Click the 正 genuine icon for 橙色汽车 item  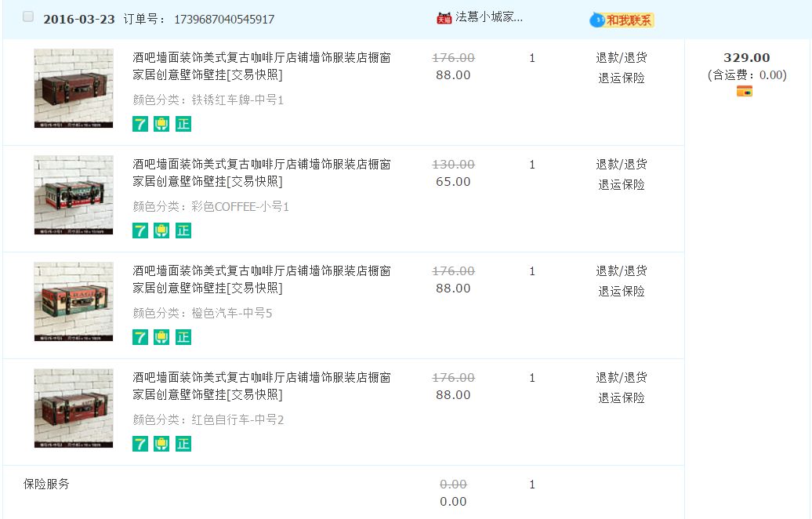(x=183, y=337)
